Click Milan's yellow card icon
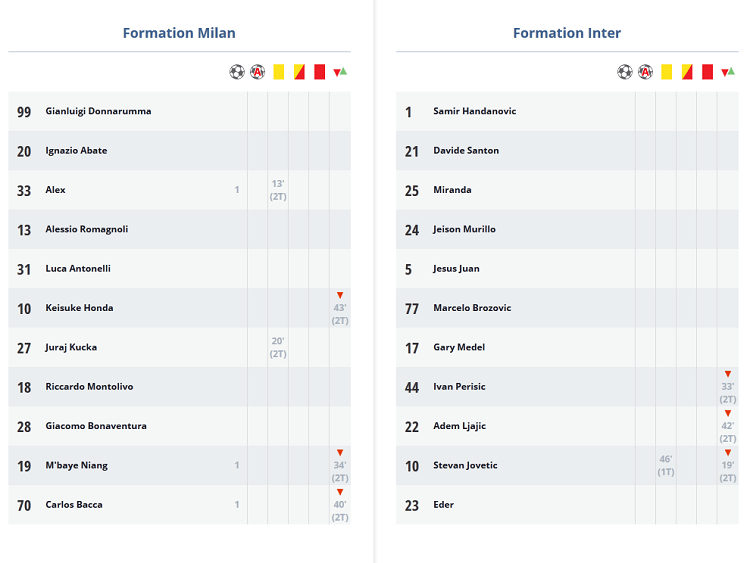The width and height of the screenshot is (750, 563). [x=278, y=72]
